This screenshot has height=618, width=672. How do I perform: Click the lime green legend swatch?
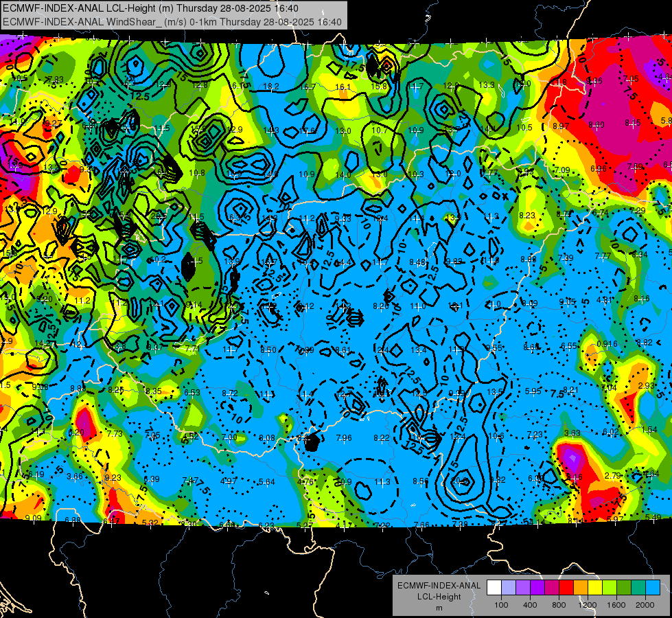610,588
